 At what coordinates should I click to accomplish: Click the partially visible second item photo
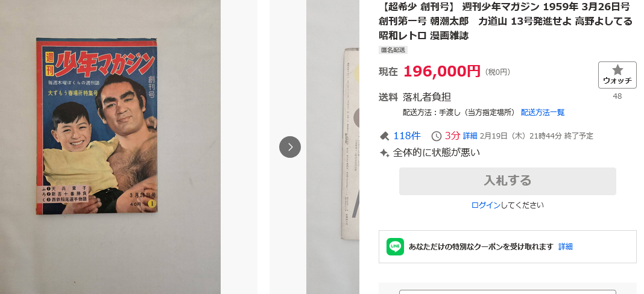(333, 147)
